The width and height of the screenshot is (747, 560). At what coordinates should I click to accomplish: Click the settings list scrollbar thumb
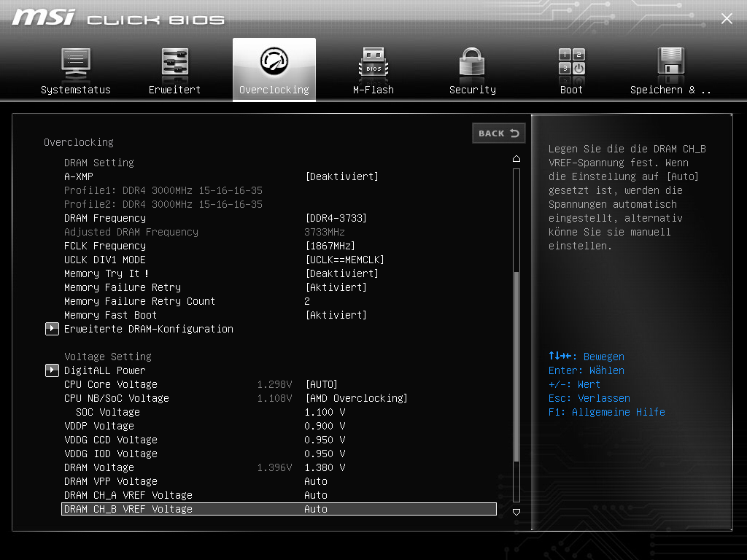(516, 367)
